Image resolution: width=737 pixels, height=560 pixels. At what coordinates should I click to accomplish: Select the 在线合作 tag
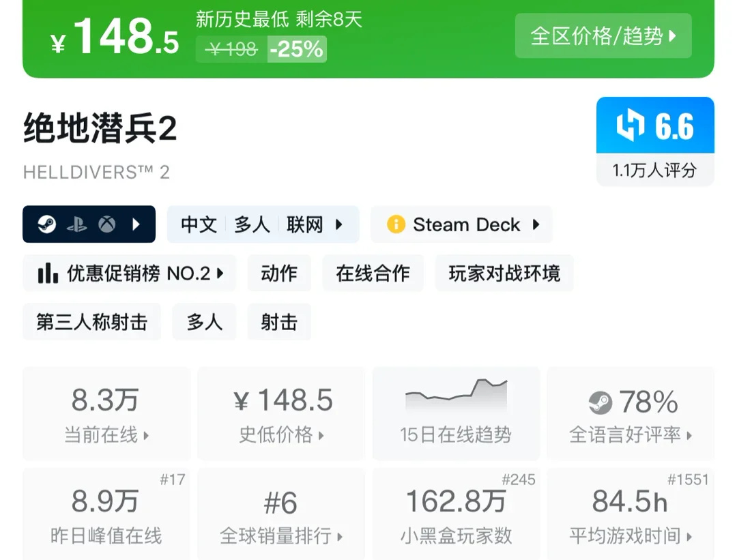[373, 273]
